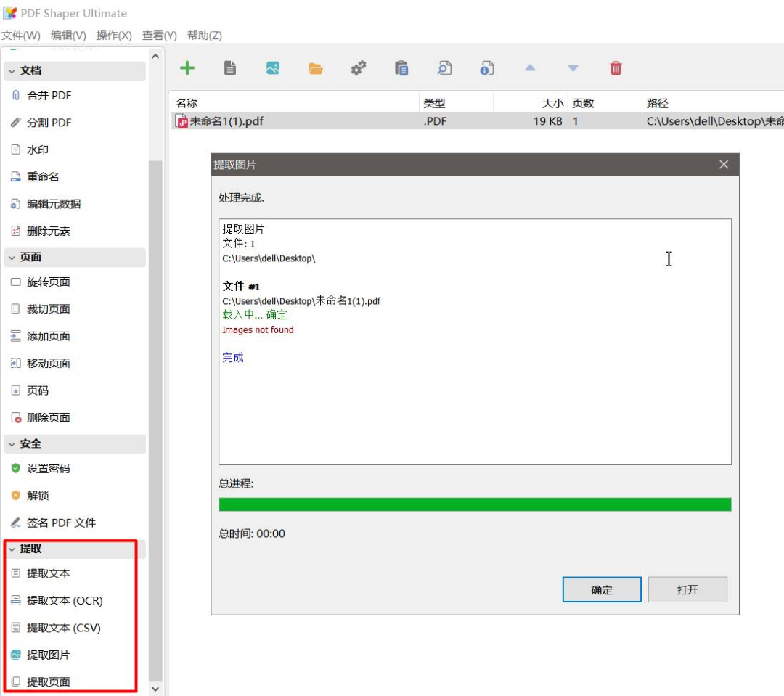Click the document search preview icon
This screenshot has height=696, width=784.
pyautogui.click(x=444, y=68)
